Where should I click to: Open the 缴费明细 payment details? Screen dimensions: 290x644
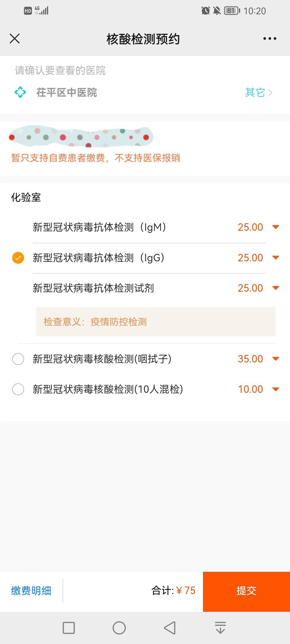31,591
